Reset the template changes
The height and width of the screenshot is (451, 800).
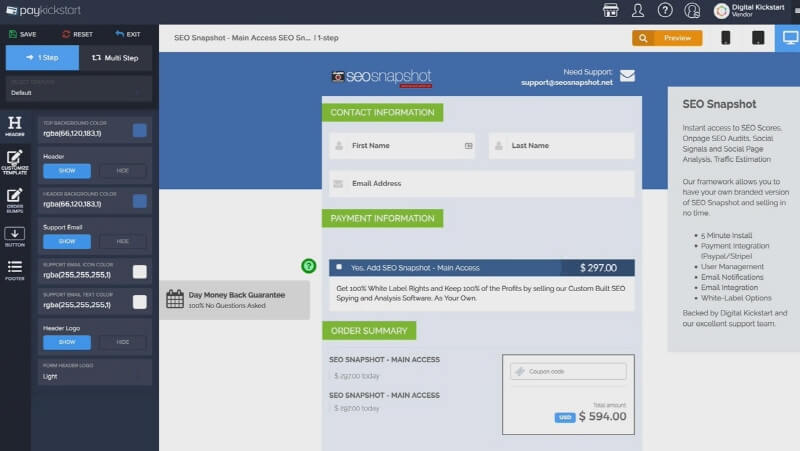pos(78,34)
